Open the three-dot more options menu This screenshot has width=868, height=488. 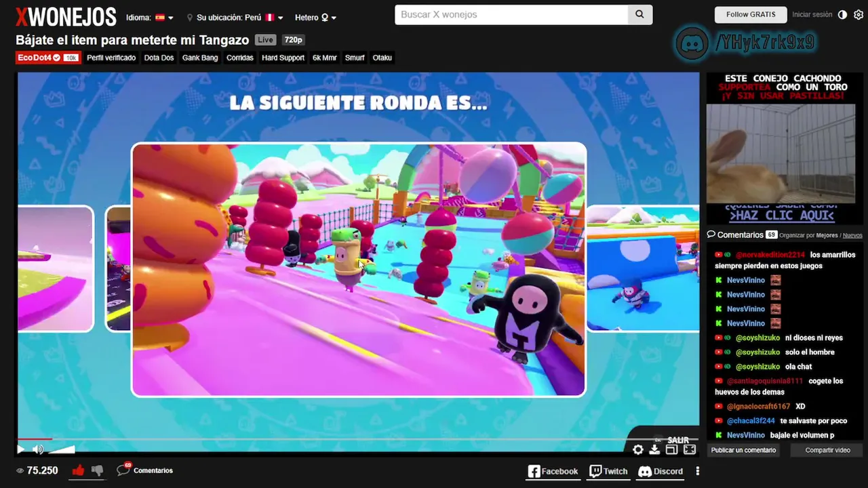coord(698,471)
